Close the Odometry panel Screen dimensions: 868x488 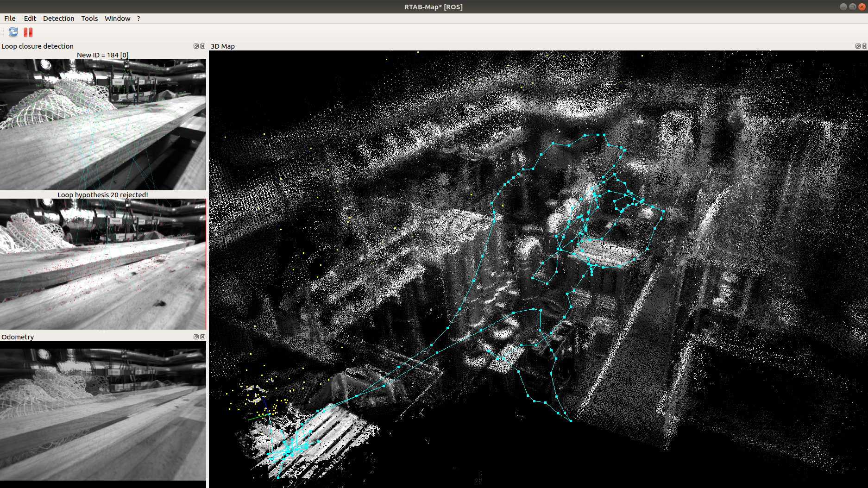point(203,337)
